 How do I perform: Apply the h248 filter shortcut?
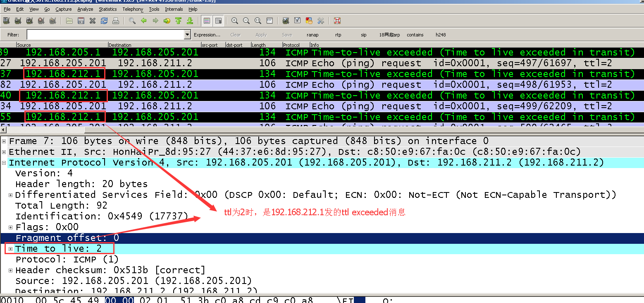pyautogui.click(x=441, y=35)
